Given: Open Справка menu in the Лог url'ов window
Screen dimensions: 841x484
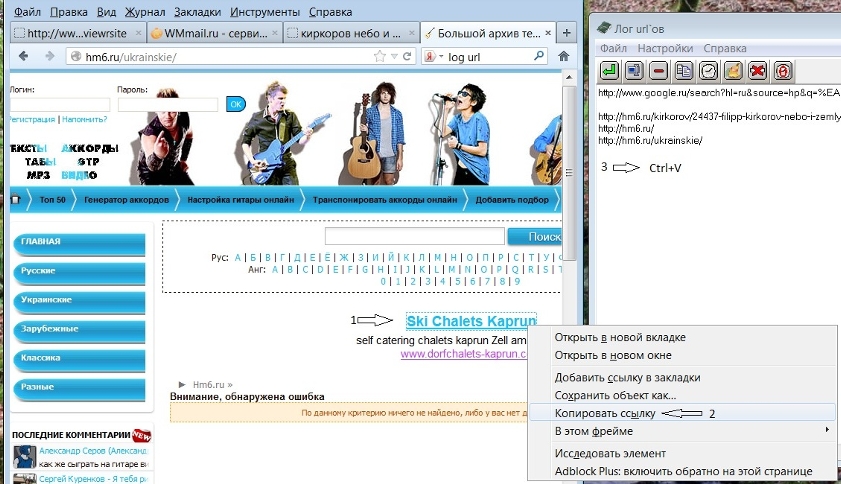Looking at the screenshot, I should pyautogui.click(x=725, y=48).
